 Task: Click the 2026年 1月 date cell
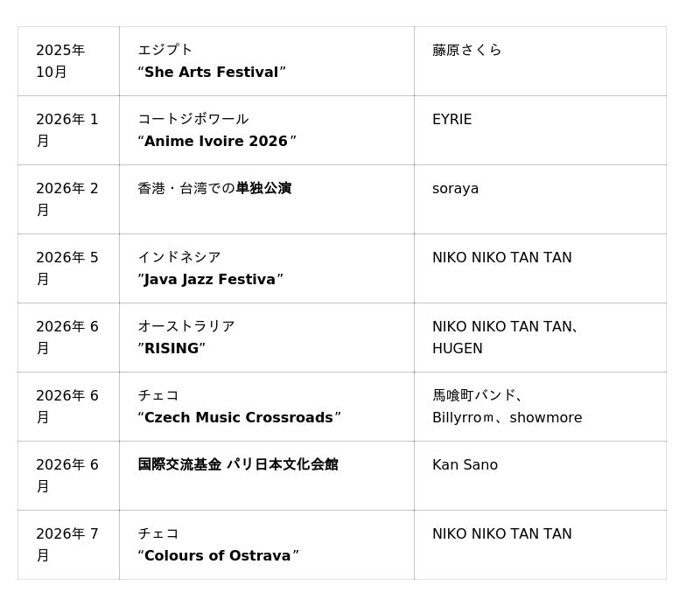click(x=67, y=129)
